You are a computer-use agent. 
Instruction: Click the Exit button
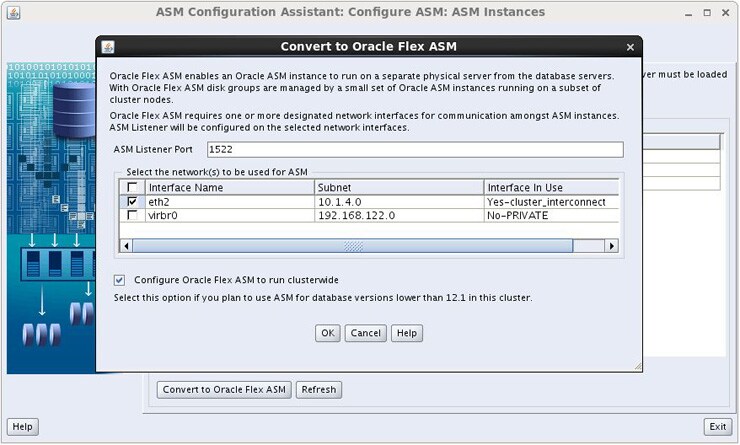point(717,426)
